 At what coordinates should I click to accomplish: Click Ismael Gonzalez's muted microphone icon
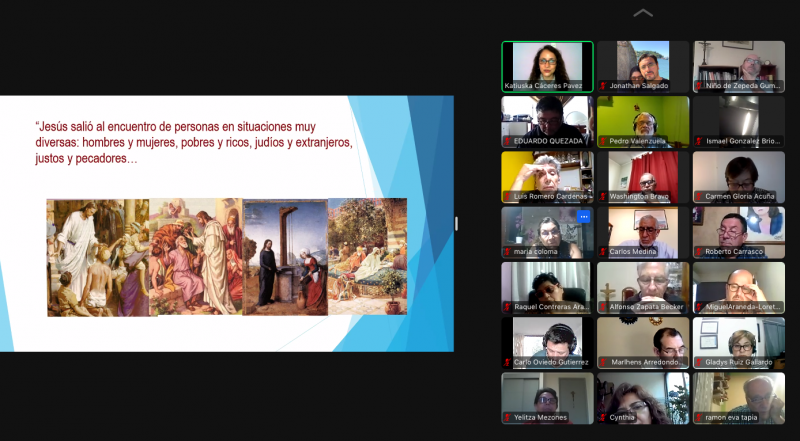699,141
